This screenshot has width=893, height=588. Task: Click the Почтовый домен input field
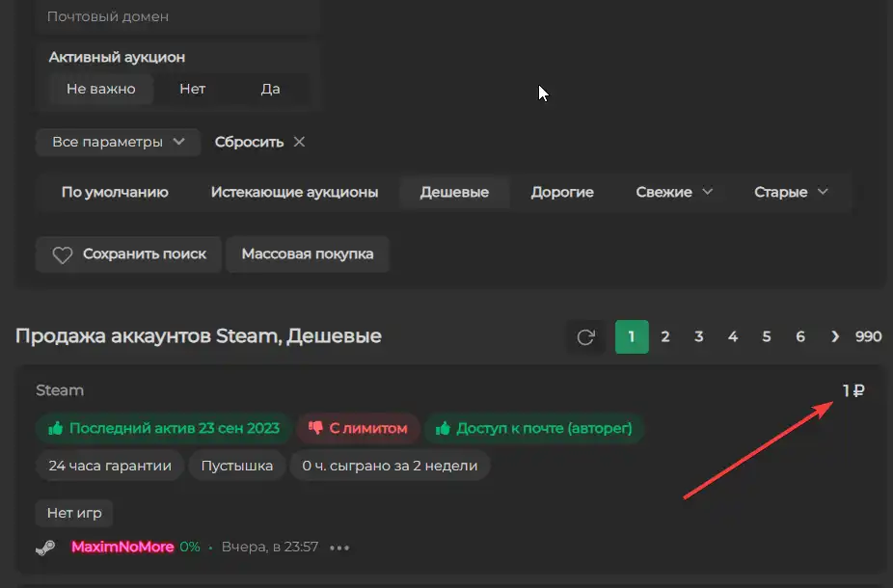point(177,16)
